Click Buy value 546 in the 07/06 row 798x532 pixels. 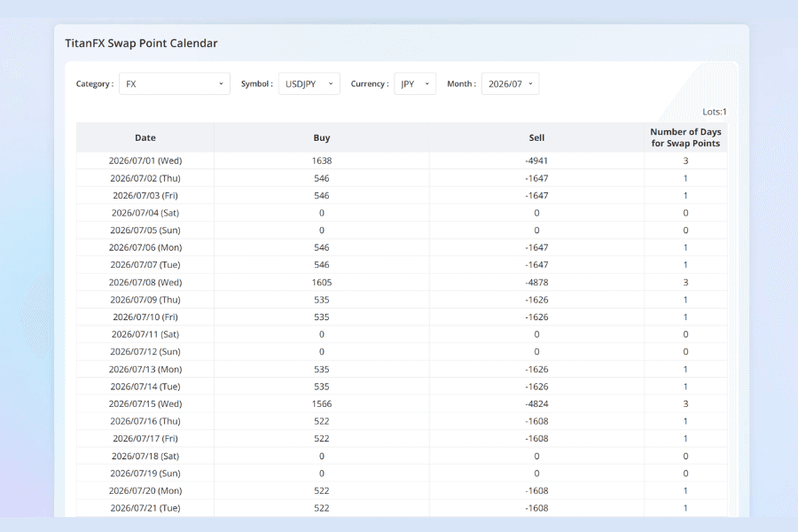322,247
